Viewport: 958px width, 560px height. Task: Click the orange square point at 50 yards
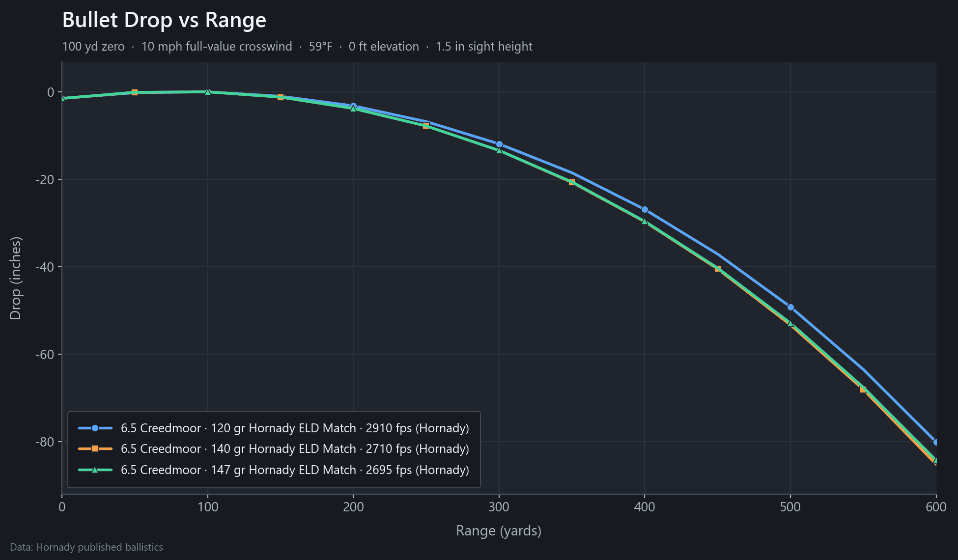(x=135, y=92)
